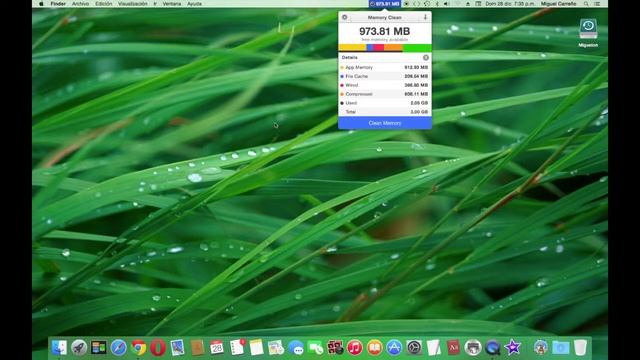Open the Ventana menu
Image resolution: width=640 pixels, height=360 pixels.
172,4
